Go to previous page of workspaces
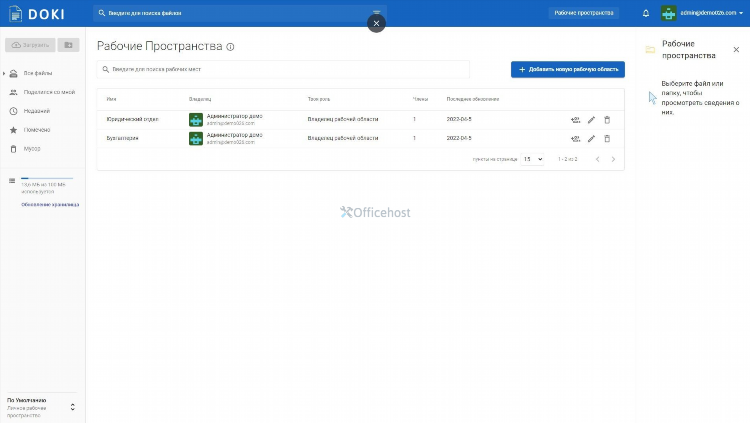750x423 pixels. point(597,159)
